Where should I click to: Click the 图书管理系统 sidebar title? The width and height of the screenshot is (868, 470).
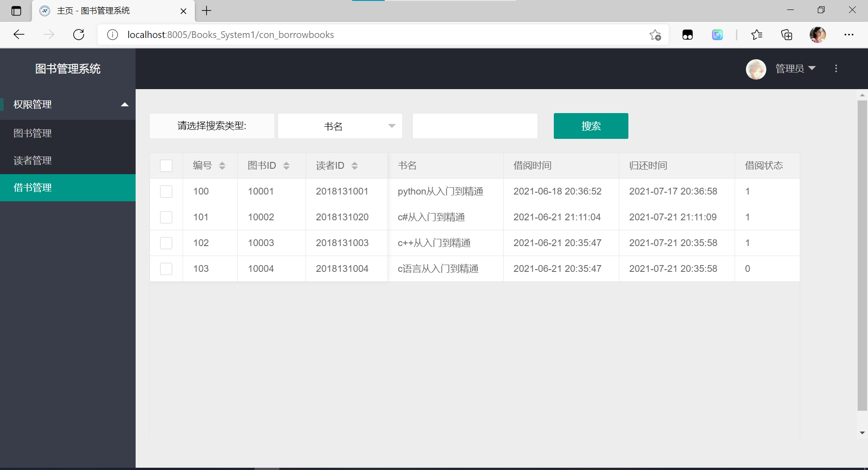coord(68,69)
